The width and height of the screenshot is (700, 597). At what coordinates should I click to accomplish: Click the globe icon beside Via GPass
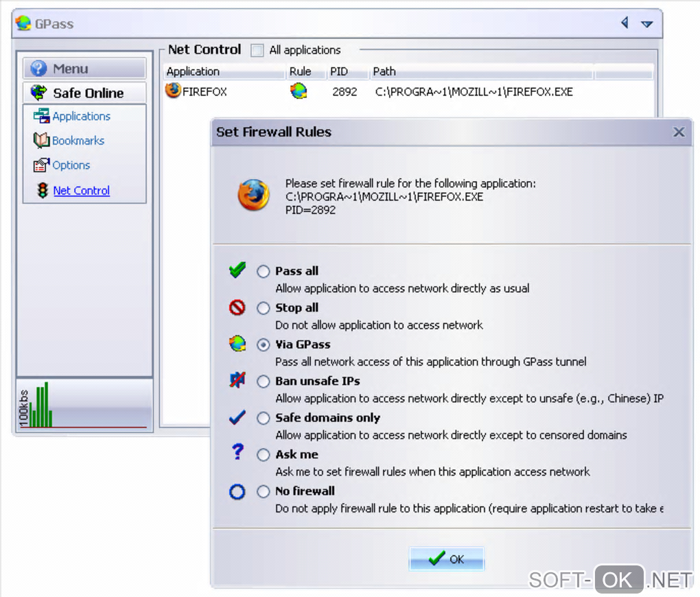point(237,344)
